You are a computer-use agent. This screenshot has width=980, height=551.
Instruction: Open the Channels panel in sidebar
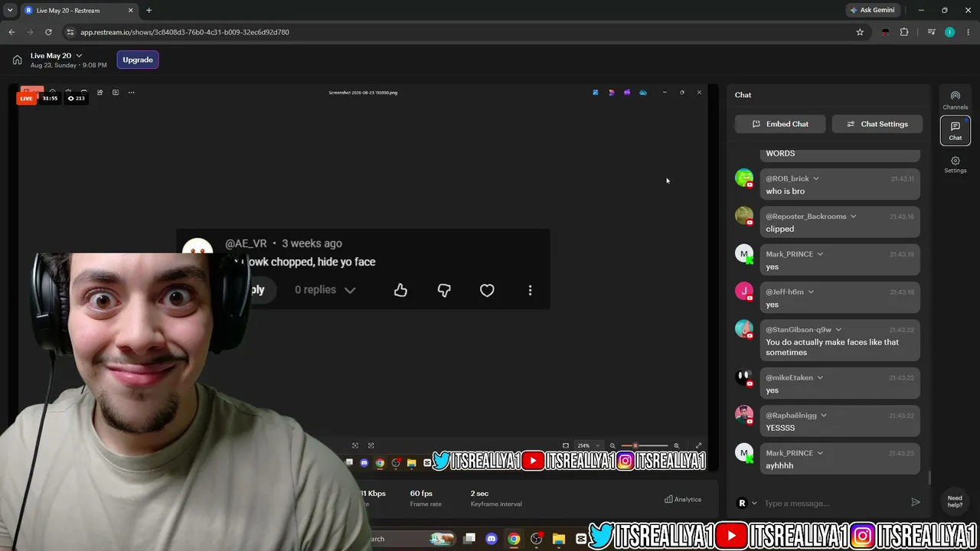point(955,100)
